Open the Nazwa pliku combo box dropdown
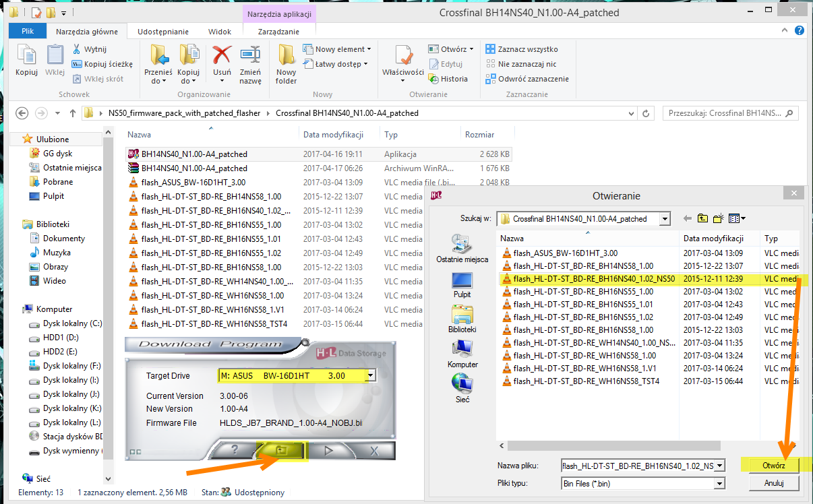Image resolution: width=813 pixels, height=504 pixels. click(720, 466)
